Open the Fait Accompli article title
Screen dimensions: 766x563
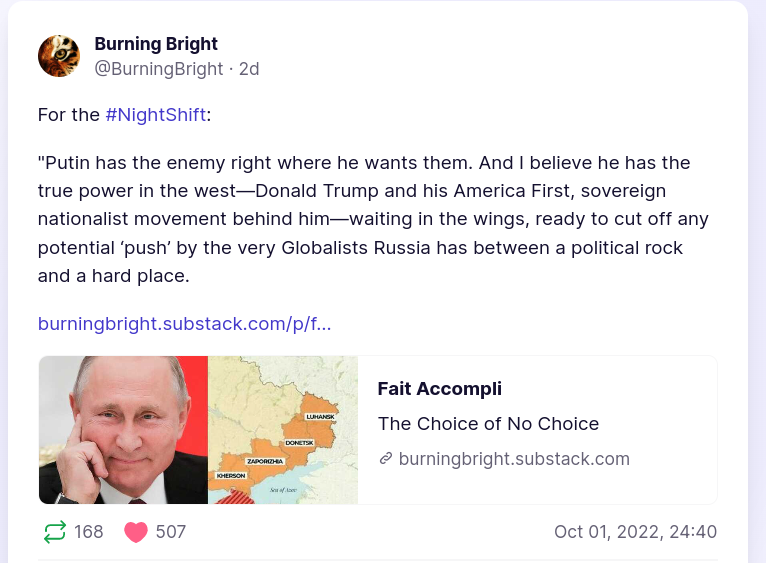click(440, 389)
